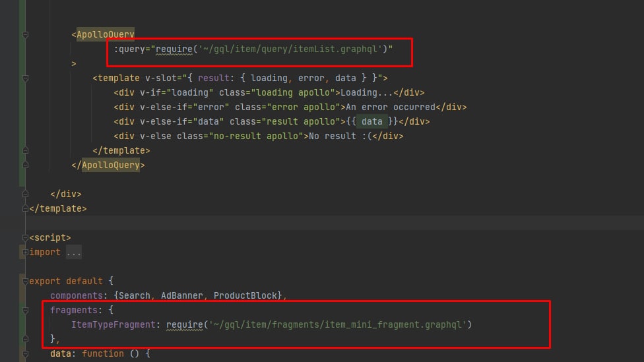Click the empty highlighted line above <script>
644x362 pixels.
pos(335,223)
